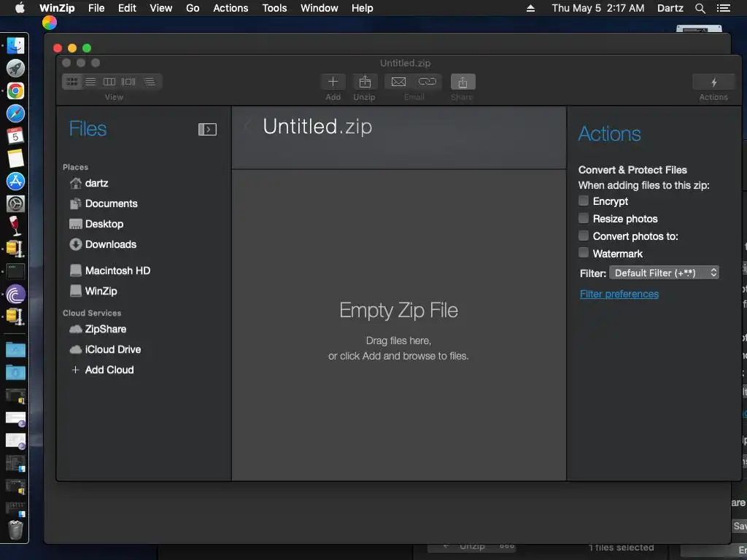Image resolution: width=747 pixels, height=560 pixels.
Task: Click the Share toolbar button
Action: pyautogui.click(x=462, y=82)
